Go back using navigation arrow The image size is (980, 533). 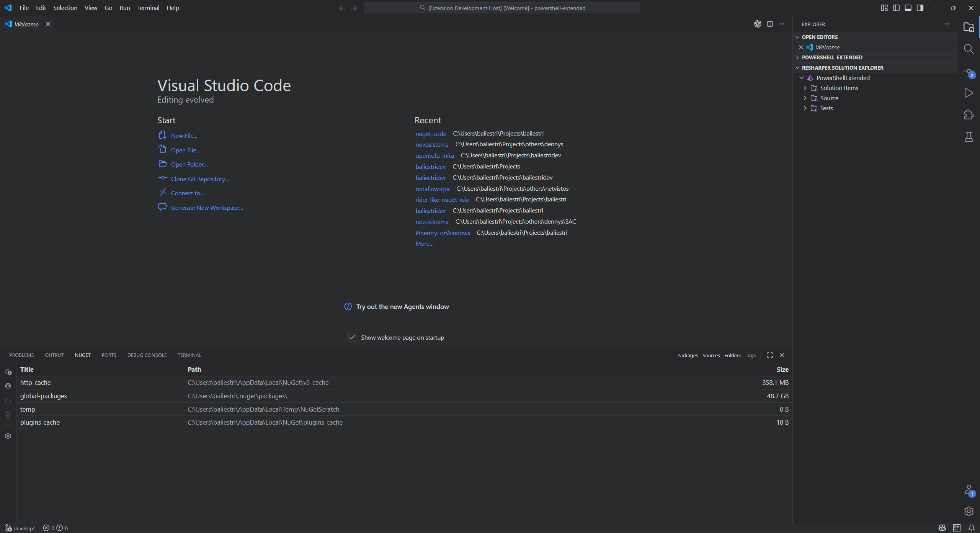pyautogui.click(x=342, y=8)
